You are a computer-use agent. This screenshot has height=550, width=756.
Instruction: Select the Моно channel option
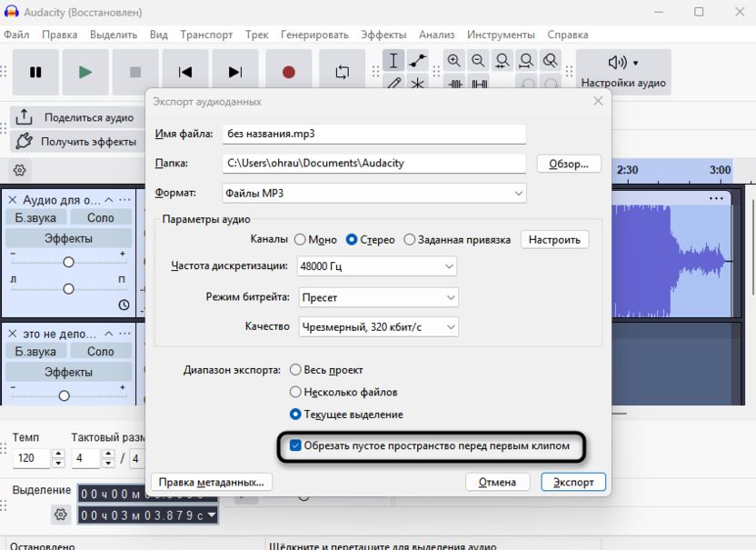pos(300,240)
